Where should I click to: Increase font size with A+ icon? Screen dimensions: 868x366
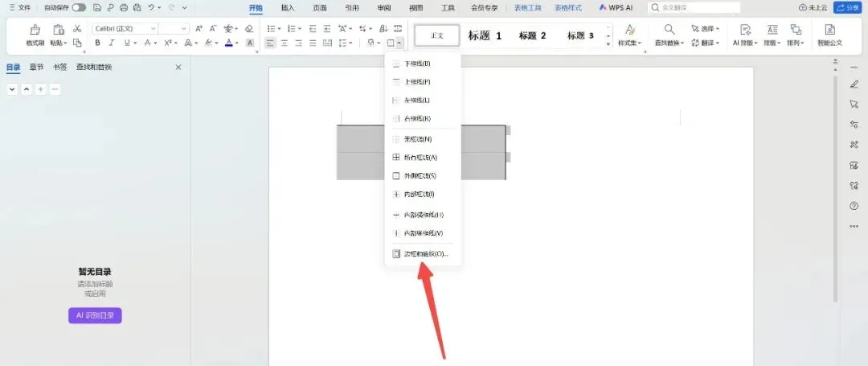[199, 28]
